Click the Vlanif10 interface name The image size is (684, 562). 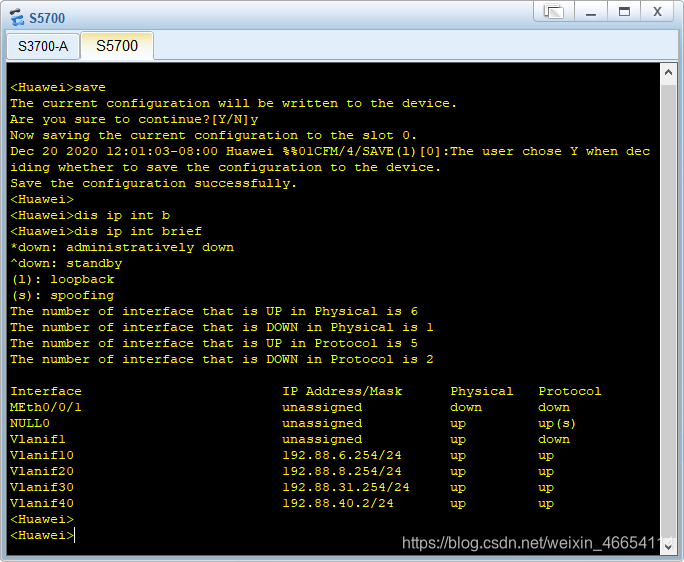coord(42,456)
